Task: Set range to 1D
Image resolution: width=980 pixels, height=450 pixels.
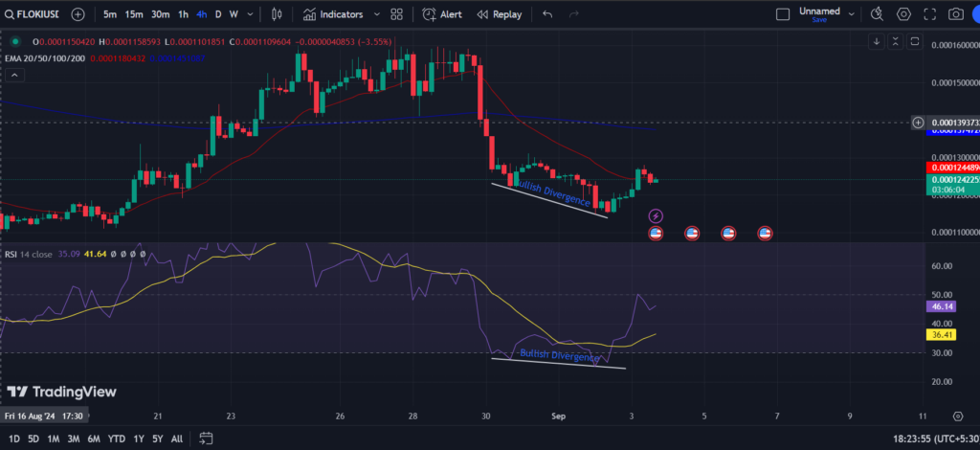Action: (13, 439)
